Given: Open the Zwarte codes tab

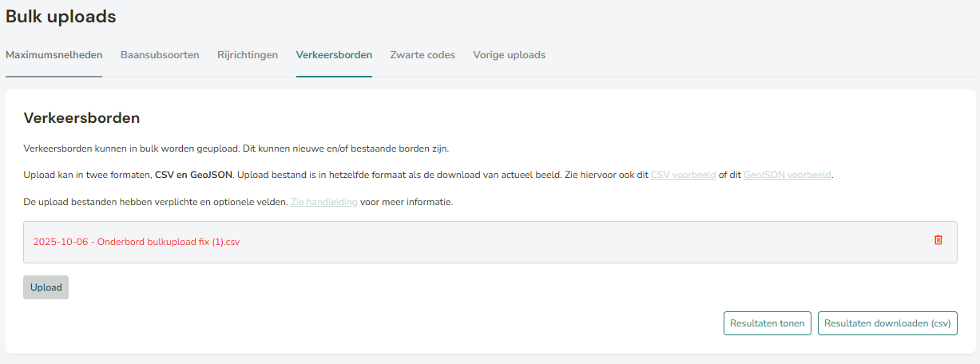Looking at the screenshot, I should 423,55.
